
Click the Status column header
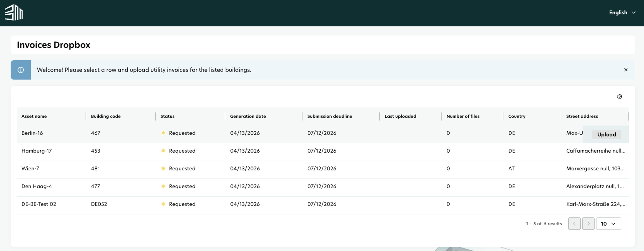[167, 116]
